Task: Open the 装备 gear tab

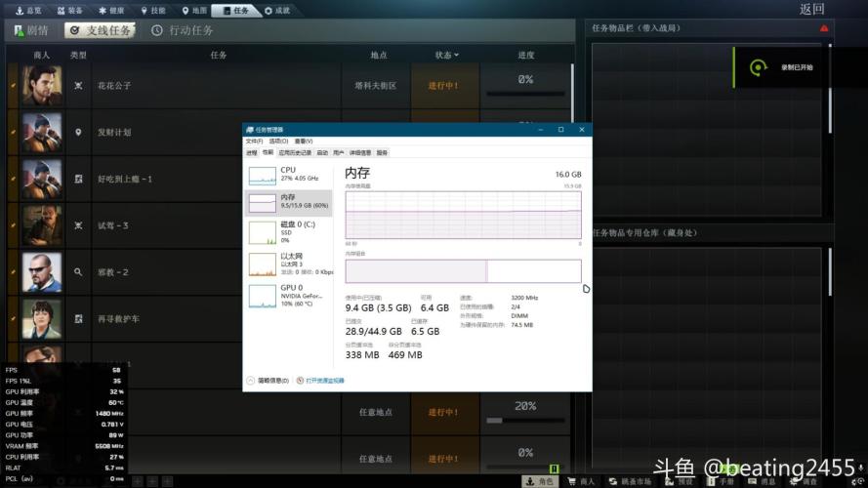Action: [69, 10]
